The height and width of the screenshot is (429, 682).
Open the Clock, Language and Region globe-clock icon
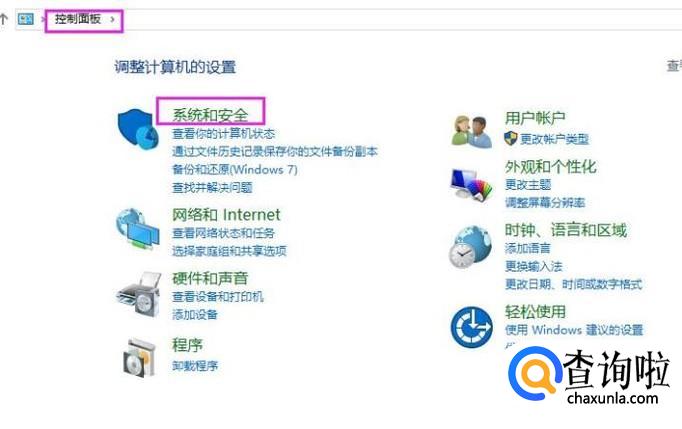(471, 247)
